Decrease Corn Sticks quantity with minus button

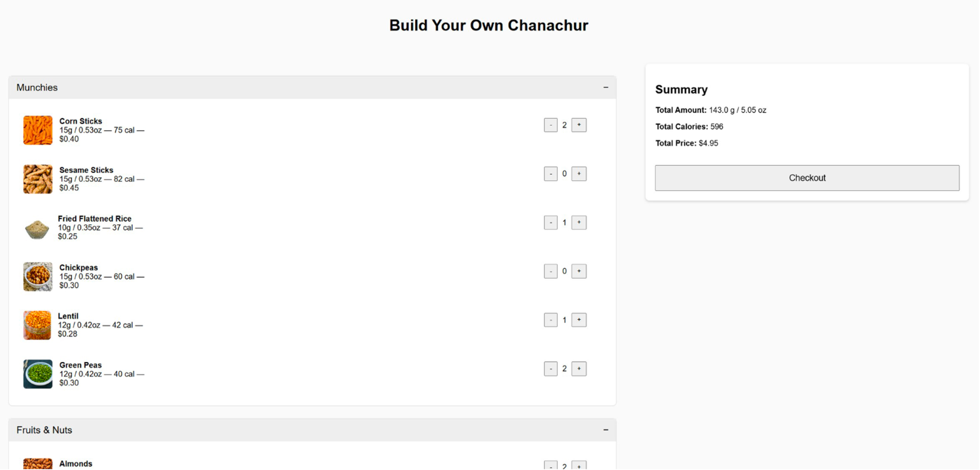point(550,125)
